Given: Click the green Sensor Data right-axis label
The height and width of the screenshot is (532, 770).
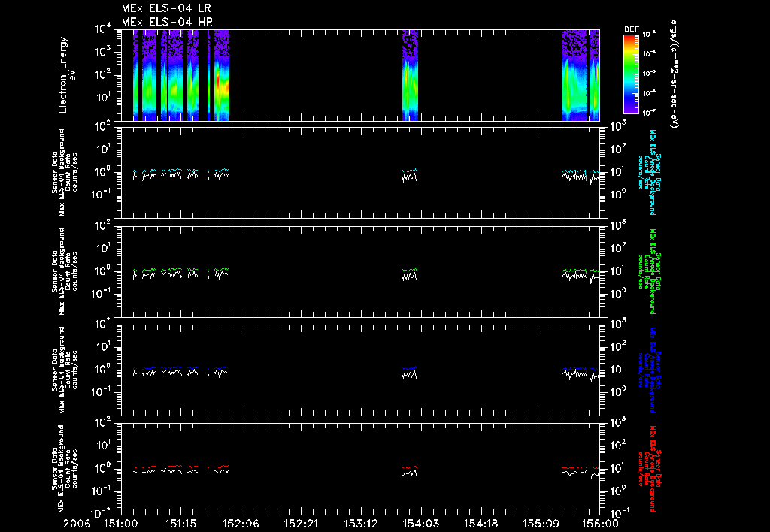Looking at the screenshot, I should pyautogui.click(x=650, y=271).
